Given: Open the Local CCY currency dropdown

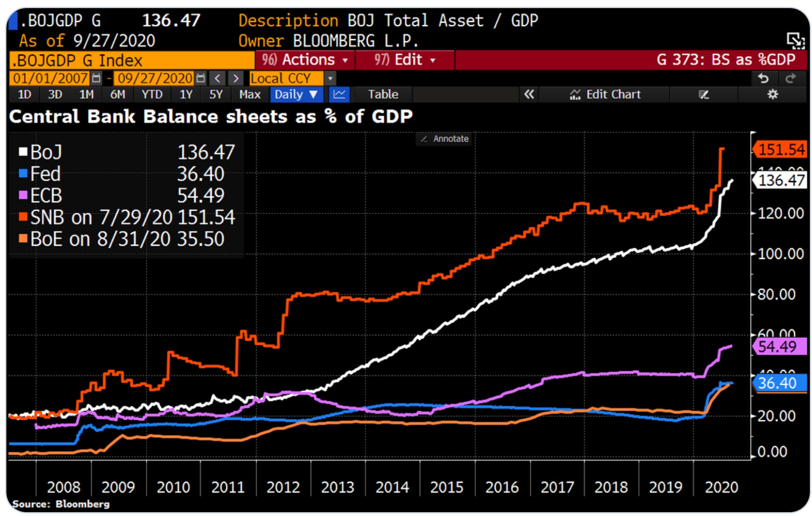Looking at the screenshot, I should pos(330,78).
